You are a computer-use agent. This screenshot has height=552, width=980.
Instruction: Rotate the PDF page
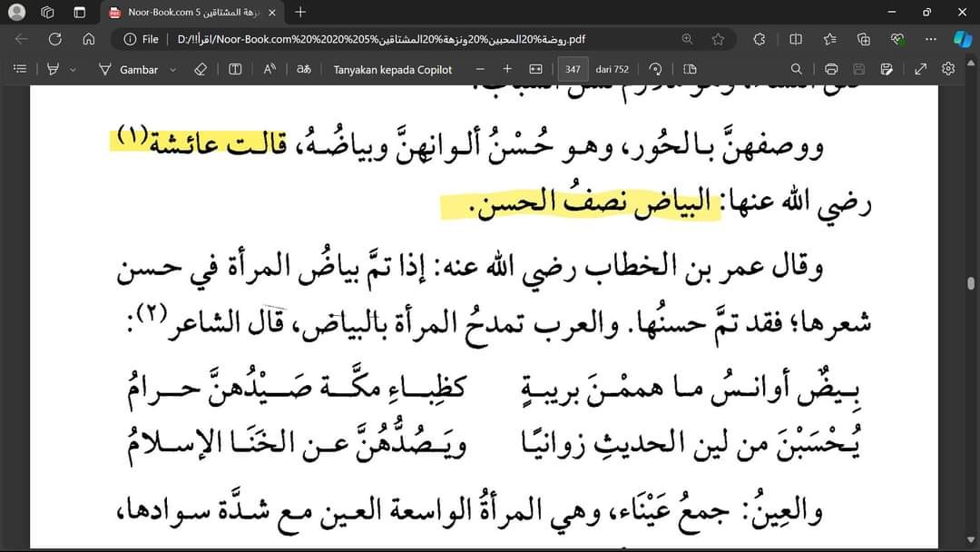(x=655, y=69)
